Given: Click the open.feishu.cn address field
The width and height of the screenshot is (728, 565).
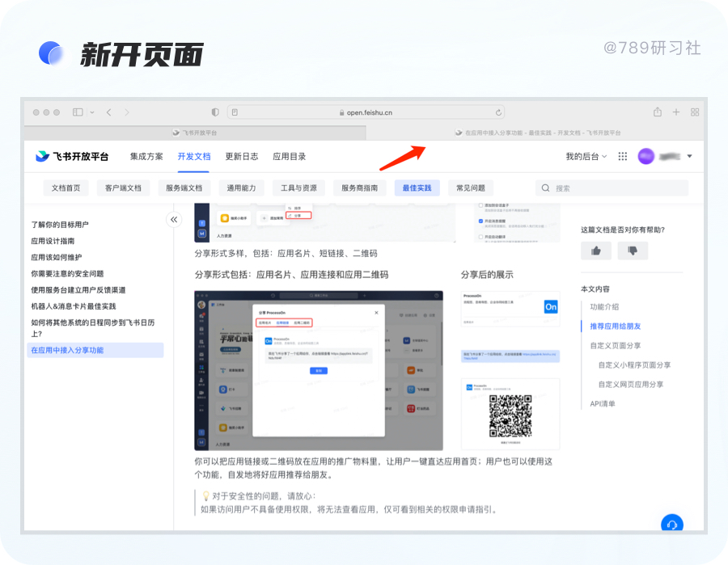Looking at the screenshot, I should click(x=366, y=112).
